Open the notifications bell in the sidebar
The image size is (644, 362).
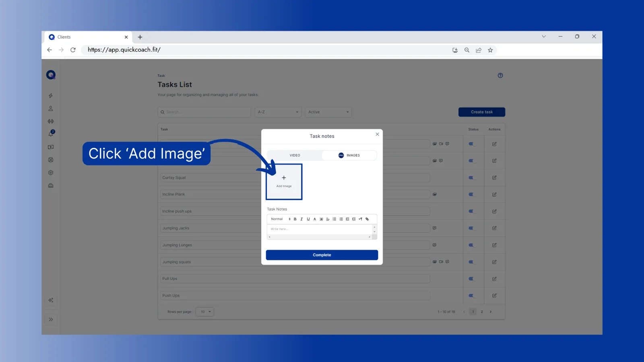tap(51, 134)
